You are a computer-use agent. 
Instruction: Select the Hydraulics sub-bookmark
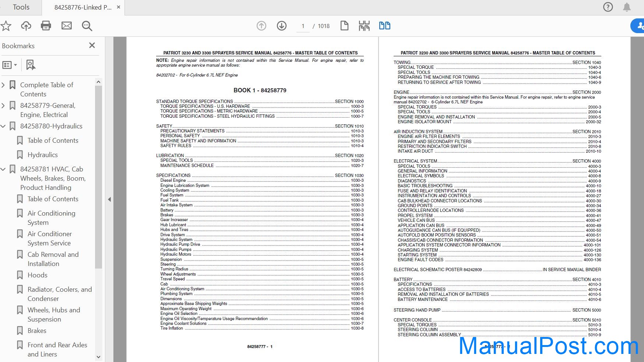click(43, 155)
